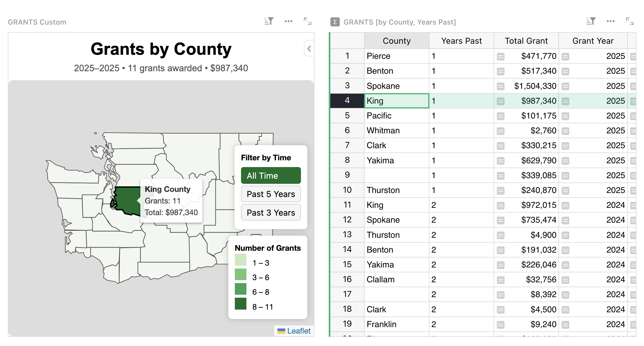Switch the filter to Past 3 Years
The image size is (644, 346).
tap(271, 213)
